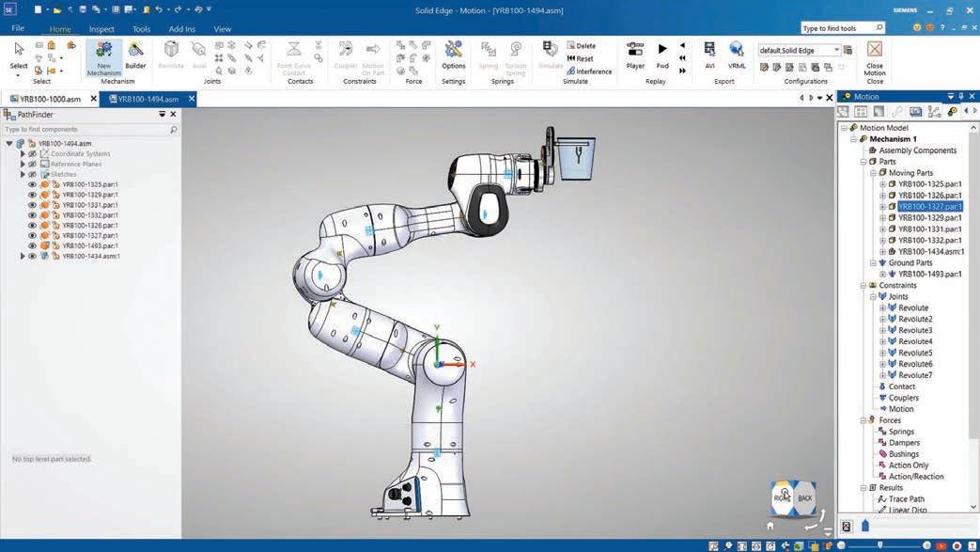
Task: Open the File menu
Action: 18,28
